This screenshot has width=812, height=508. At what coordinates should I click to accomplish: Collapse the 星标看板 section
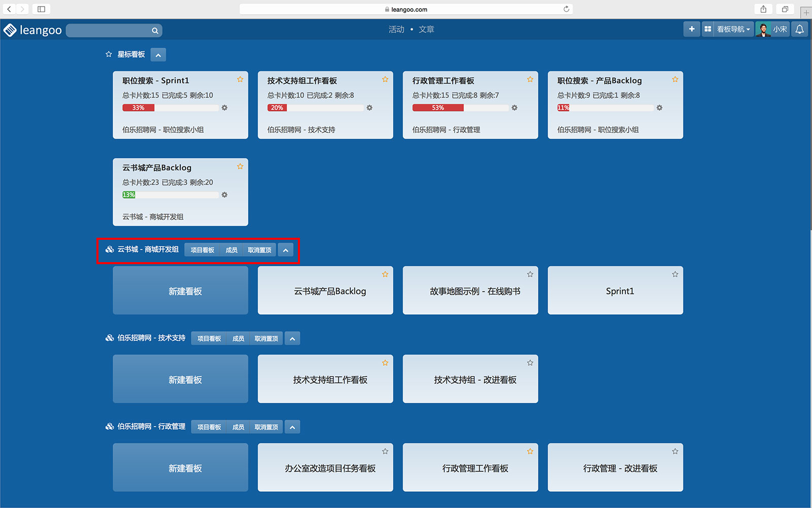[x=158, y=55]
